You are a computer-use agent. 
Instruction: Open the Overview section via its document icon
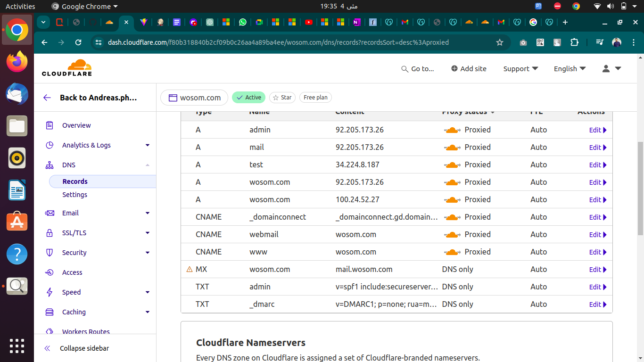pyautogui.click(x=50, y=125)
